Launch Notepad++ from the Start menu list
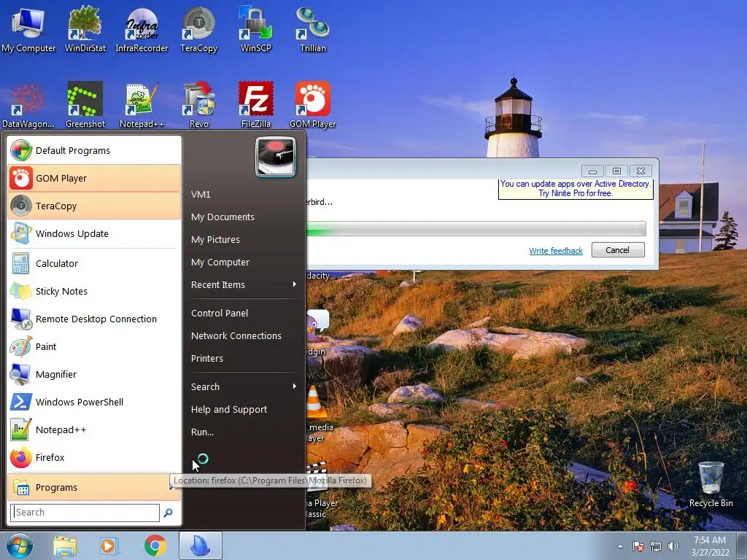The image size is (747, 560). [x=94, y=429]
